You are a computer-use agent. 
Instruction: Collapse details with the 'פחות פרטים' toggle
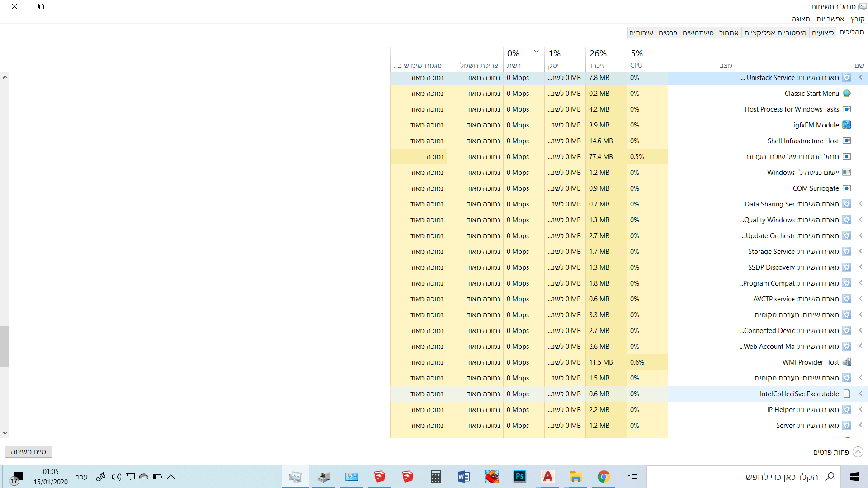pos(857,452)
